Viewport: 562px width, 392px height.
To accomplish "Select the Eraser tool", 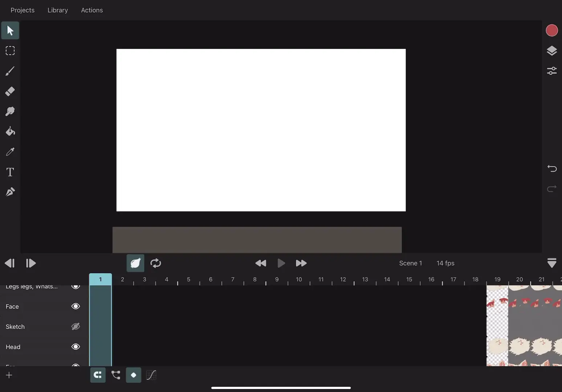I will point(10,91).
